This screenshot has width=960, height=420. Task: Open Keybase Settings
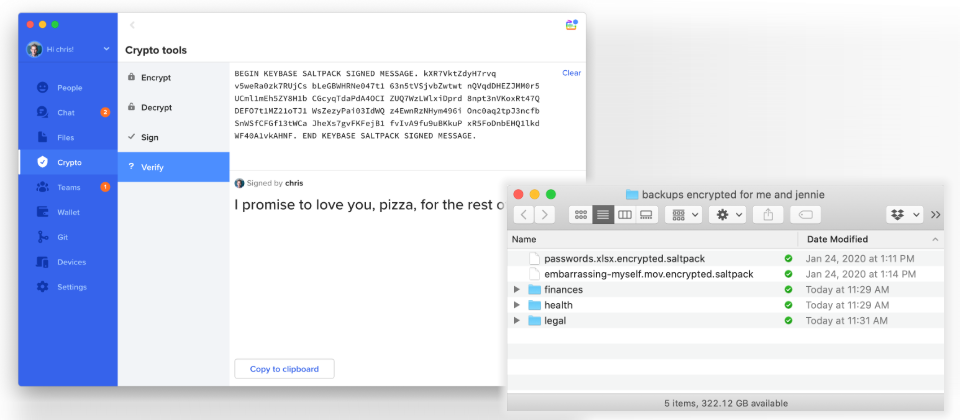(x=68, y=287)
